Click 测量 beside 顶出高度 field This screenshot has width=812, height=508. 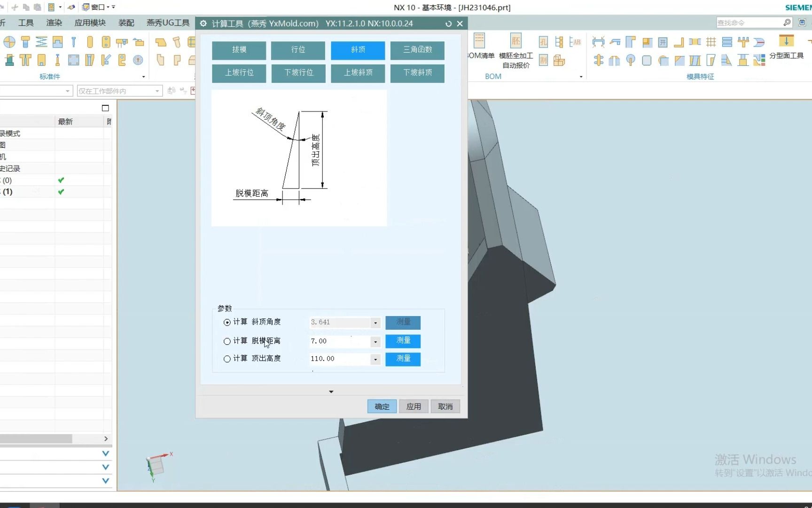[403, 359]
